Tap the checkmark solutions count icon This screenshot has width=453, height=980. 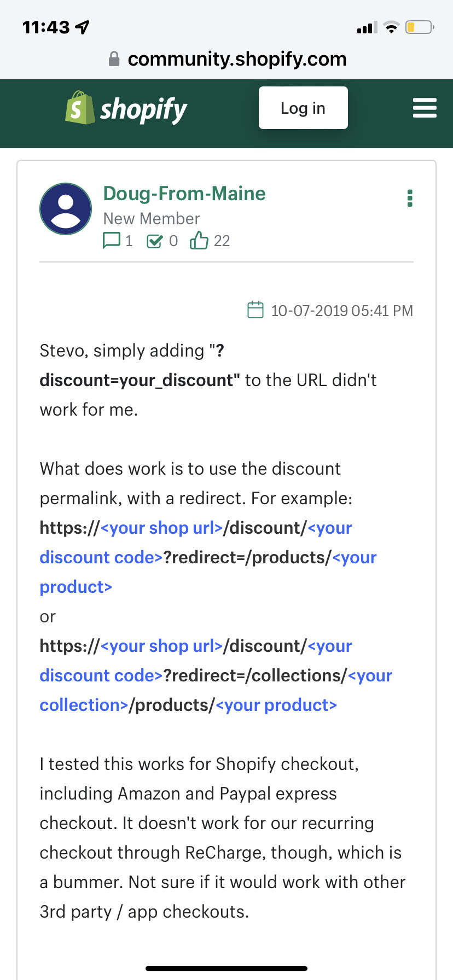coord(155,241)
